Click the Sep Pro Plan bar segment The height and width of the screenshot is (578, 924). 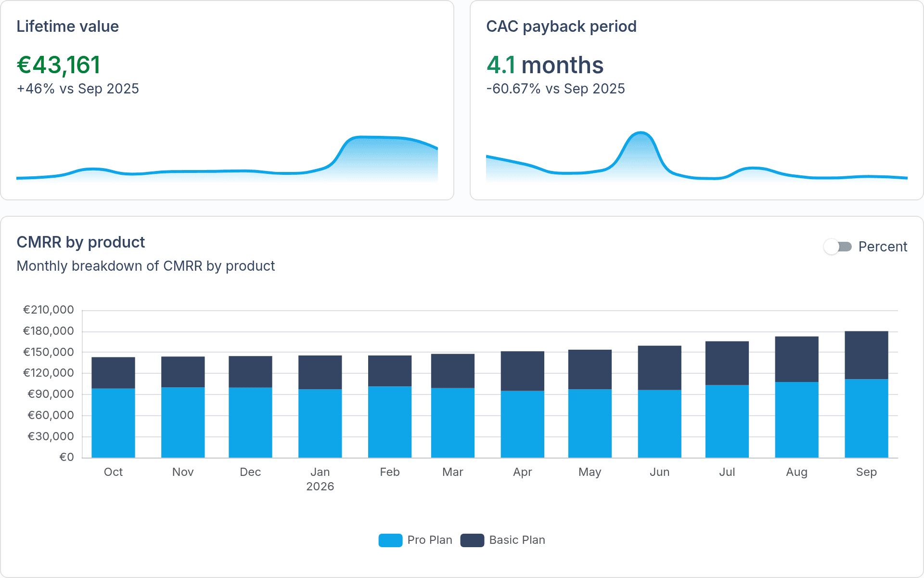(866, 418)
